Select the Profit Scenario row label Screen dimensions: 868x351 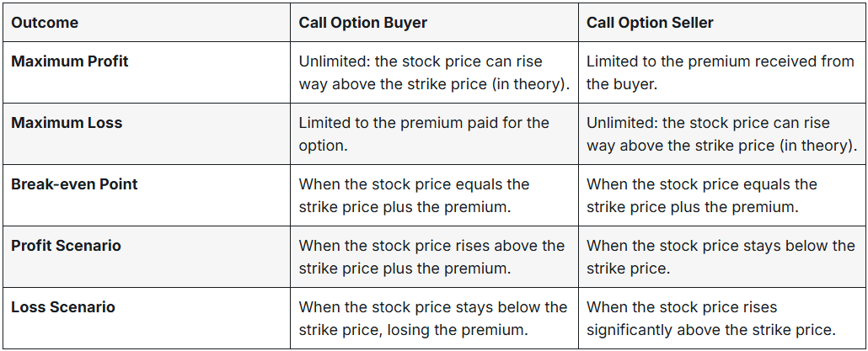click(x=66, y=246)
